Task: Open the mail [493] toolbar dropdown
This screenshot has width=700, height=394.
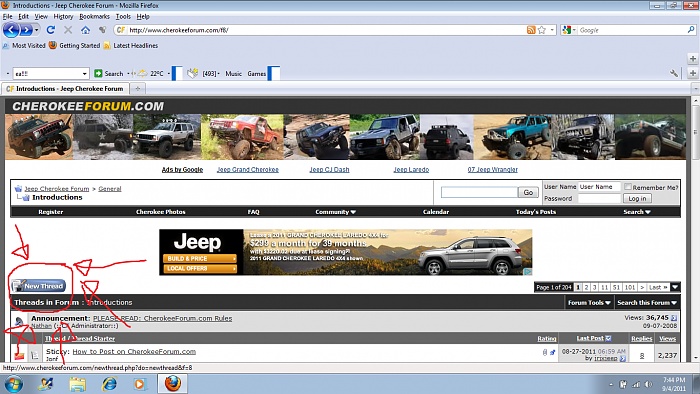Action: (218, 74)
